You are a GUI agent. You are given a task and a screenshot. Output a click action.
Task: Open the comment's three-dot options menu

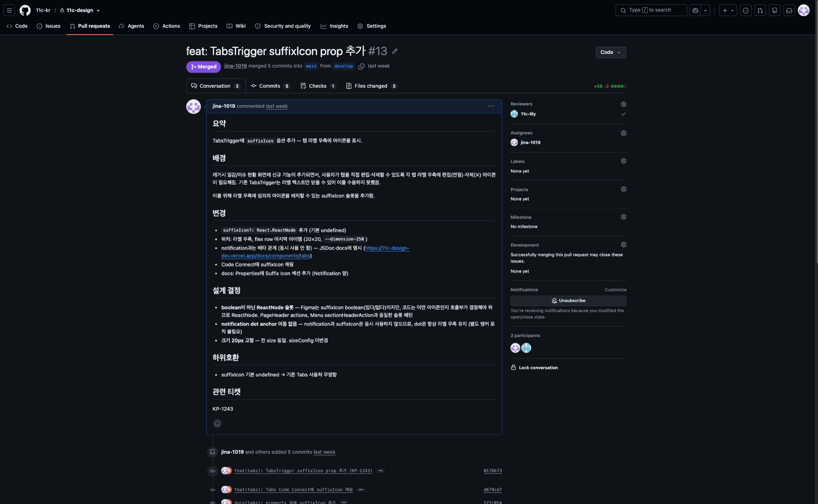[x=491, y=106]
